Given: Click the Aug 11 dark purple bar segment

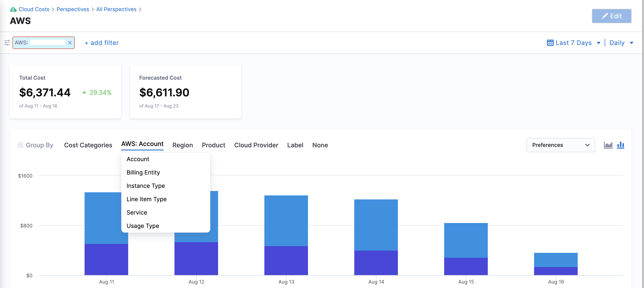Looking at the screenshot, I should tap(106, 260).
